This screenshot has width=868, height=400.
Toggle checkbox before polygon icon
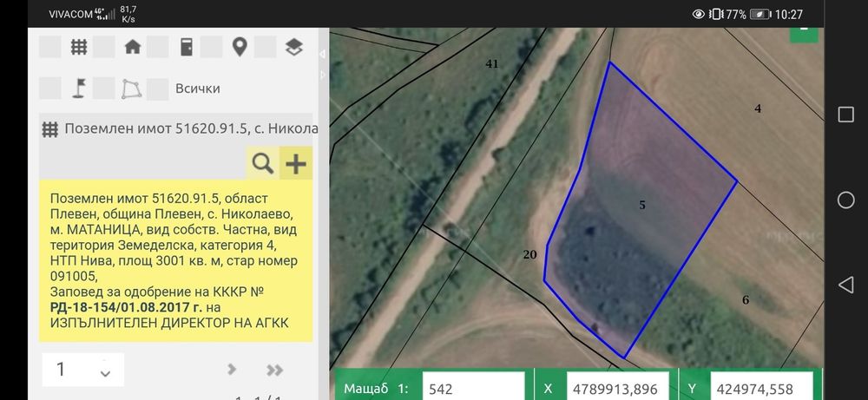point(104,89)
